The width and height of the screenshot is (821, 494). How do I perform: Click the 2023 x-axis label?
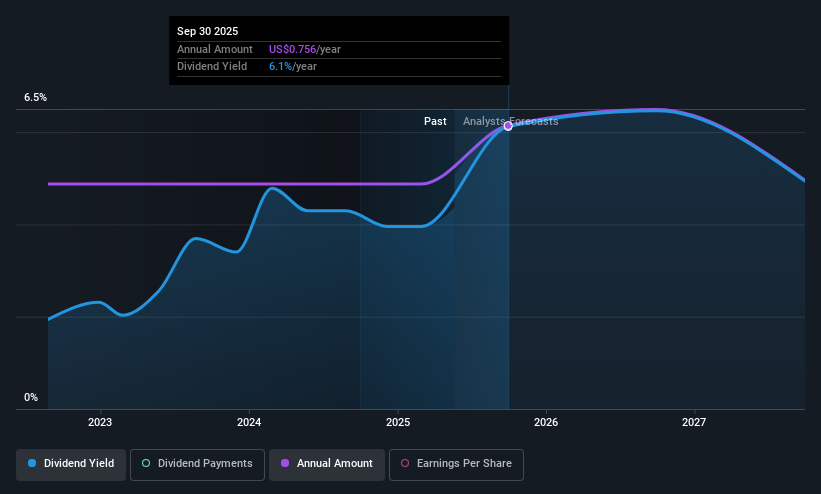100,422
